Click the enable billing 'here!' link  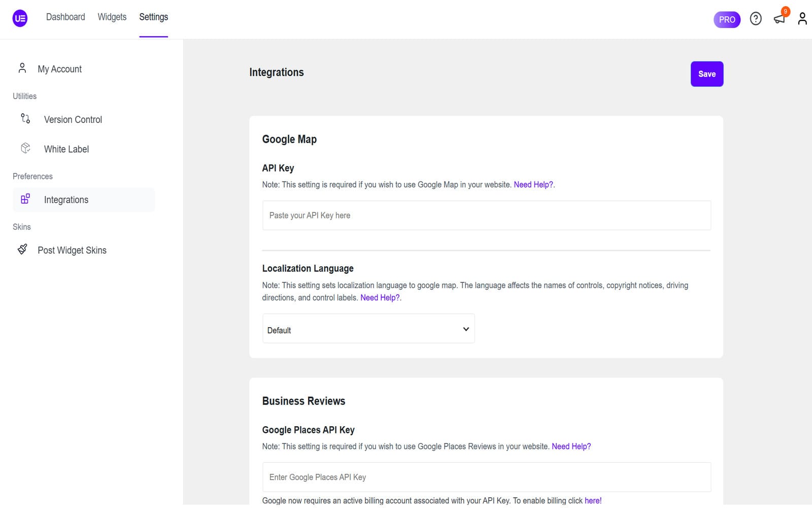(593, 500)
